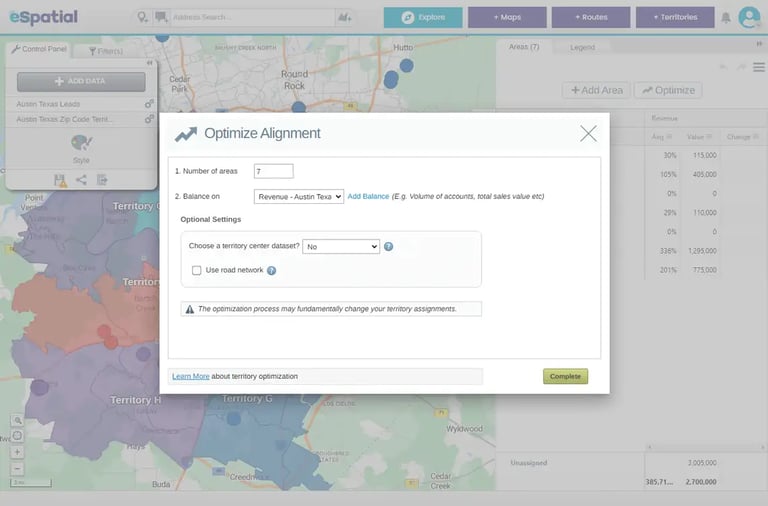Zoom out on the map

(x=17, y=469)
